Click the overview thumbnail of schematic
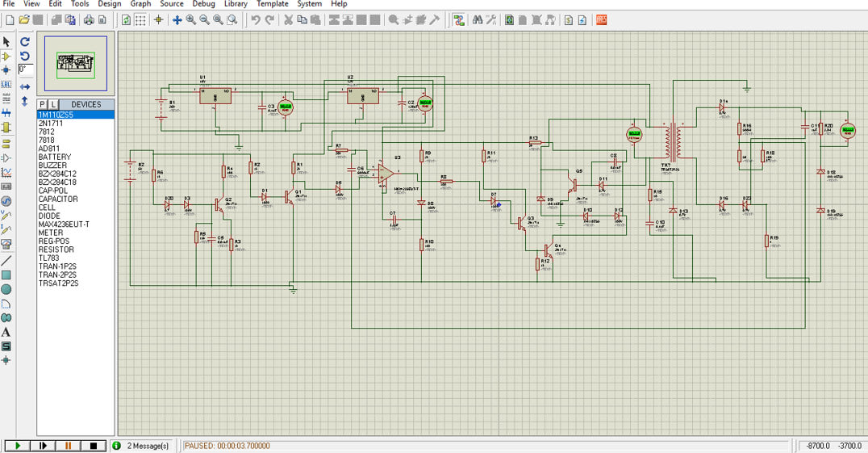The height and width of the screenshot is (453, 868). pos(76,65)
